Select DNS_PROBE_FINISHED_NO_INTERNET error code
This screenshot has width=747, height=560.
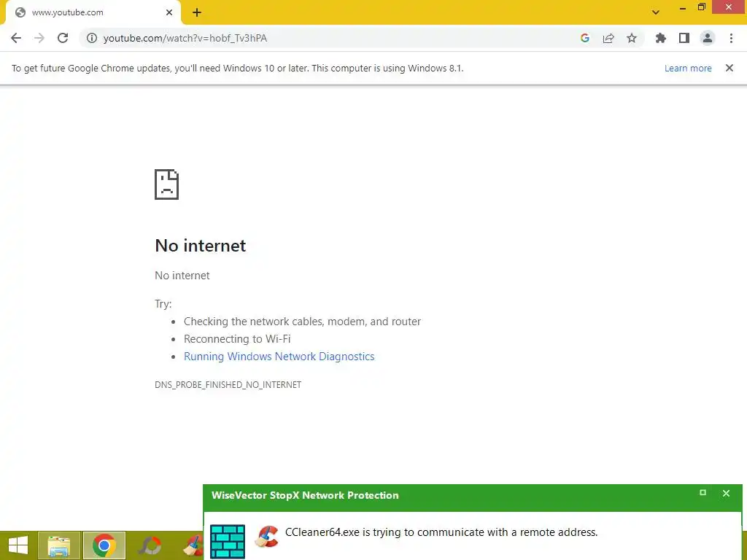[x=228, y=385]
